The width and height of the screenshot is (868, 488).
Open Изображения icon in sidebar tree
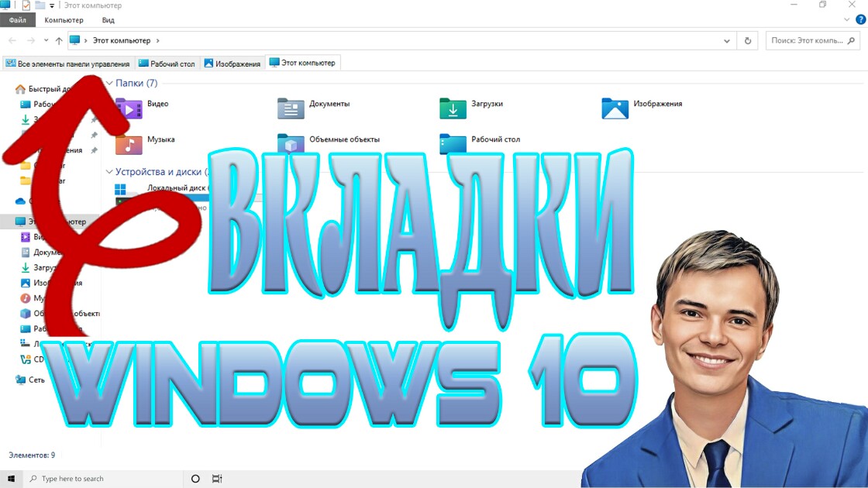(x=26, y=283)
